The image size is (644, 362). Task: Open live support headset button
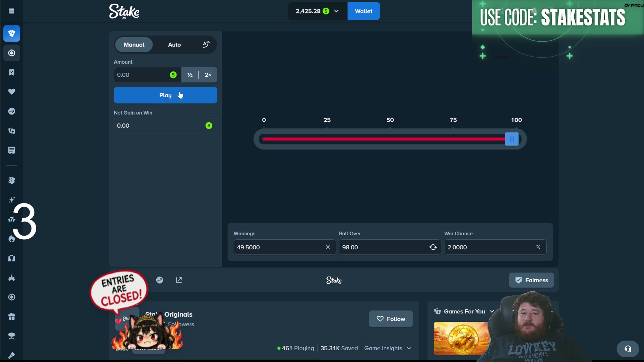point(628,349)
